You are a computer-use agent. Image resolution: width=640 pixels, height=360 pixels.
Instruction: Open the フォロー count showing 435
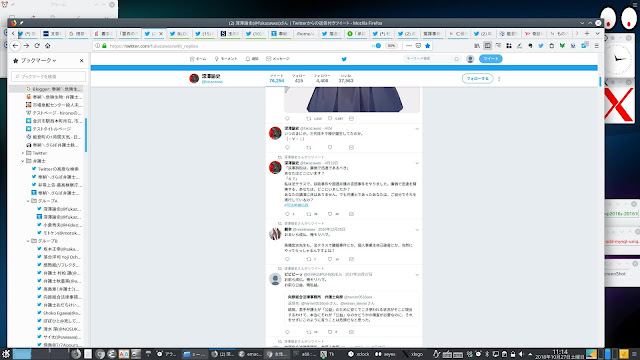pos(299,78)
